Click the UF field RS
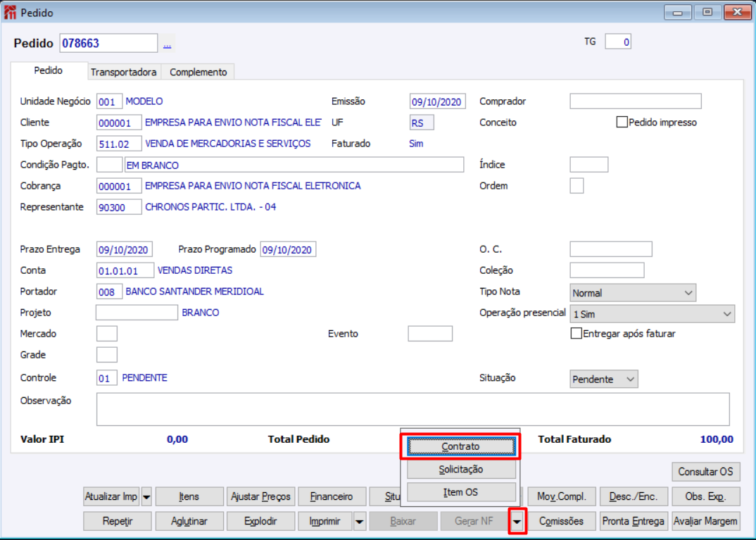Image resolution: width=756 pixels, height=540 pixels. (x=422, y=123)
